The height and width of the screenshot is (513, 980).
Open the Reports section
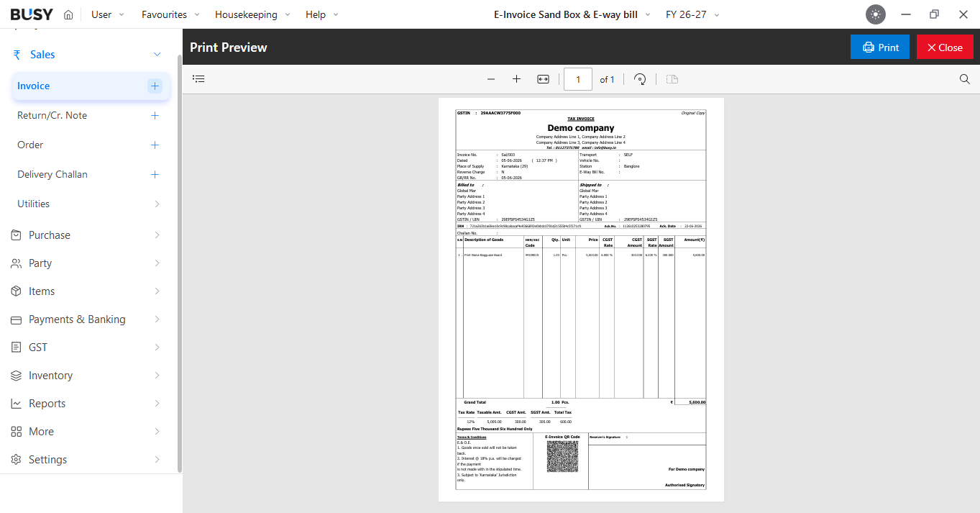[47, 404]
